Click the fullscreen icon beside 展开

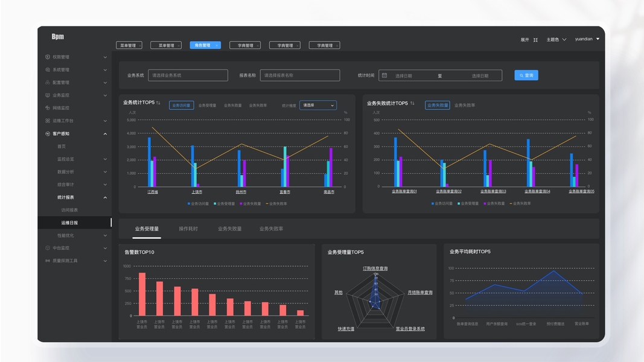pyautogui.click(x=535, y=40)
